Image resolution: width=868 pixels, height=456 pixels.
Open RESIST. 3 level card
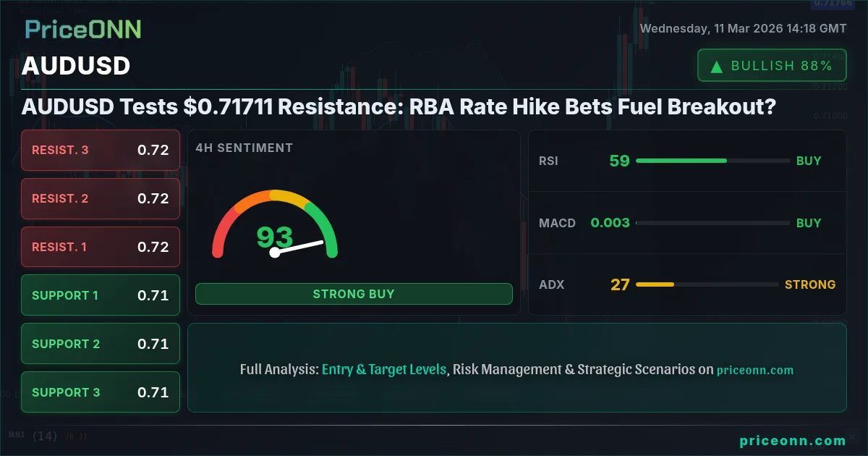(101, 151)
